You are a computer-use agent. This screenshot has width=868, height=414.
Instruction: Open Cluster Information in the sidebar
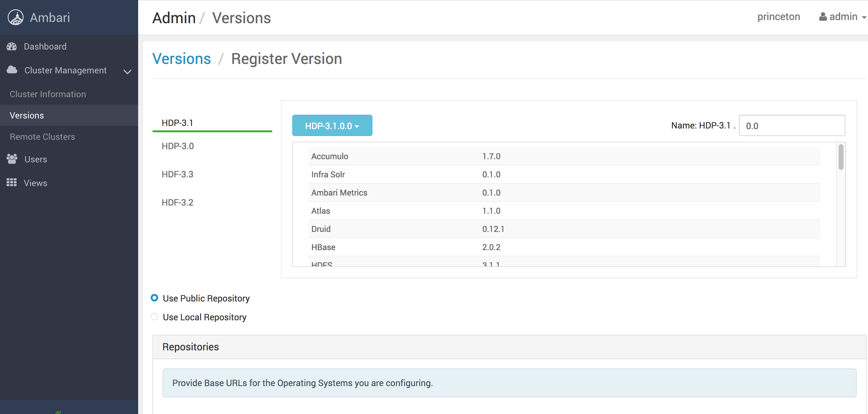(x=48, y=94)
